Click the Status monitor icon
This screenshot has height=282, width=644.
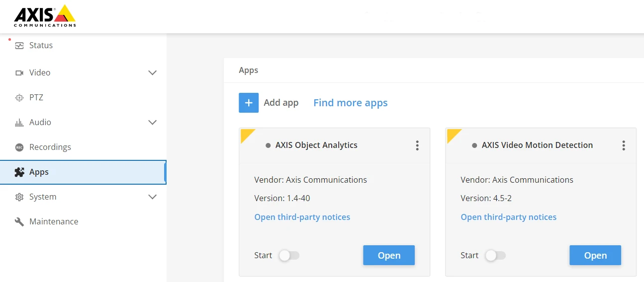pos(19,46)
